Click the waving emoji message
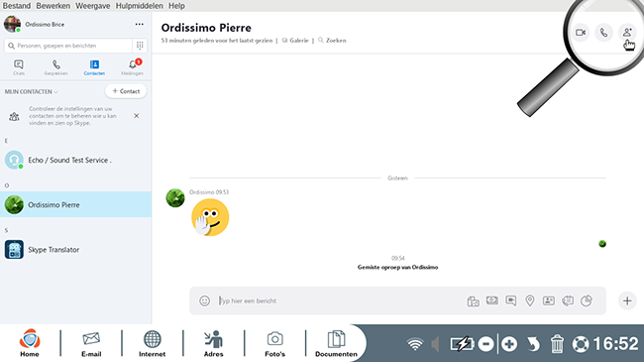The width and height of the screenshot is (644, 362). pos(210,217)
